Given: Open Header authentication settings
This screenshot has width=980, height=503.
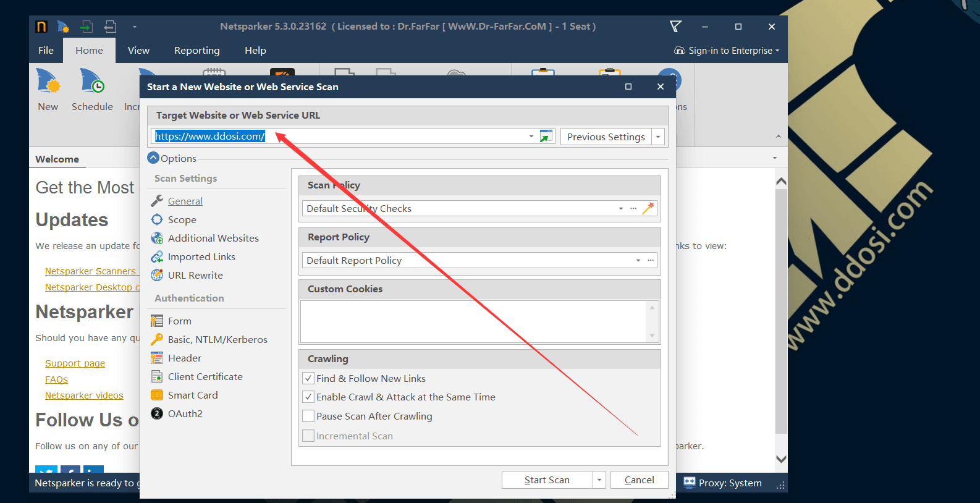Looking at the screenshot, I should (x=184, y=358).
